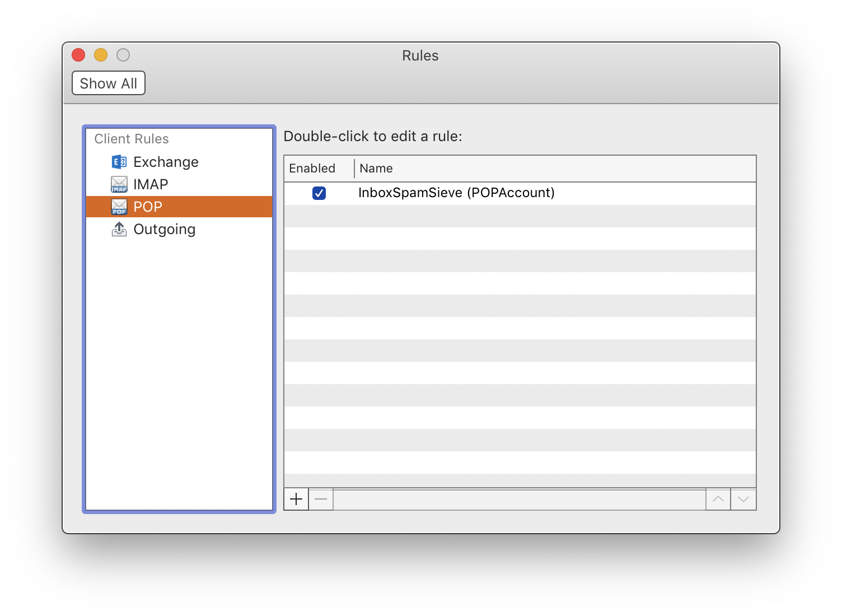Click the down arrow to move rule down
The image size is (842, 616).
point(743,498)
